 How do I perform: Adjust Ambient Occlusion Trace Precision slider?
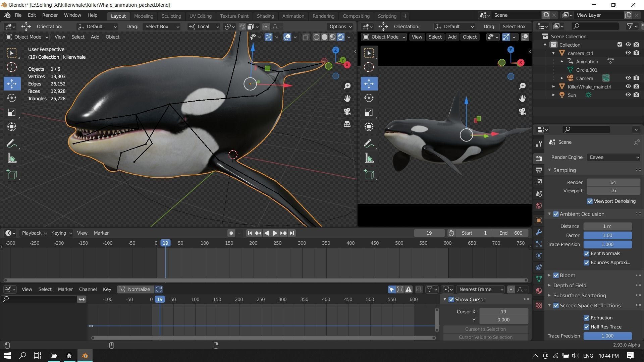tap(607, 245)
